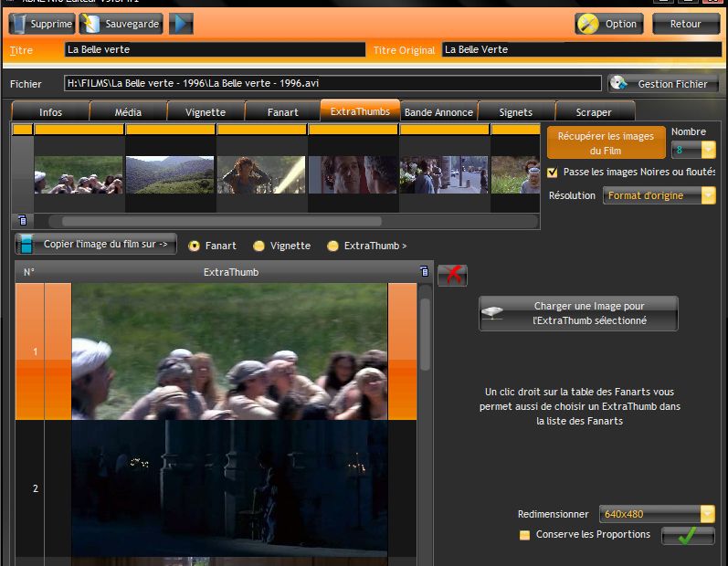728x566 pixels.
Task: Delete ExtraThumb with red X button
Action: (452, 275)
